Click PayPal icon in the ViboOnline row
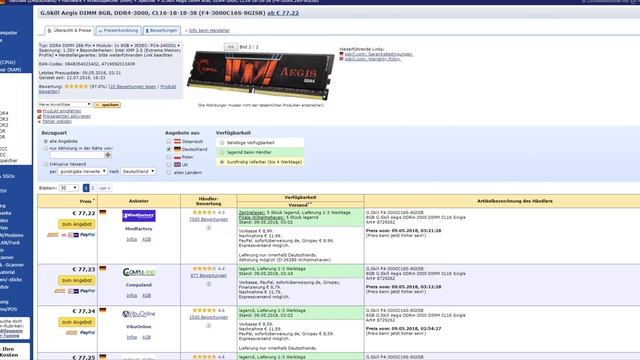 (87, 333)
